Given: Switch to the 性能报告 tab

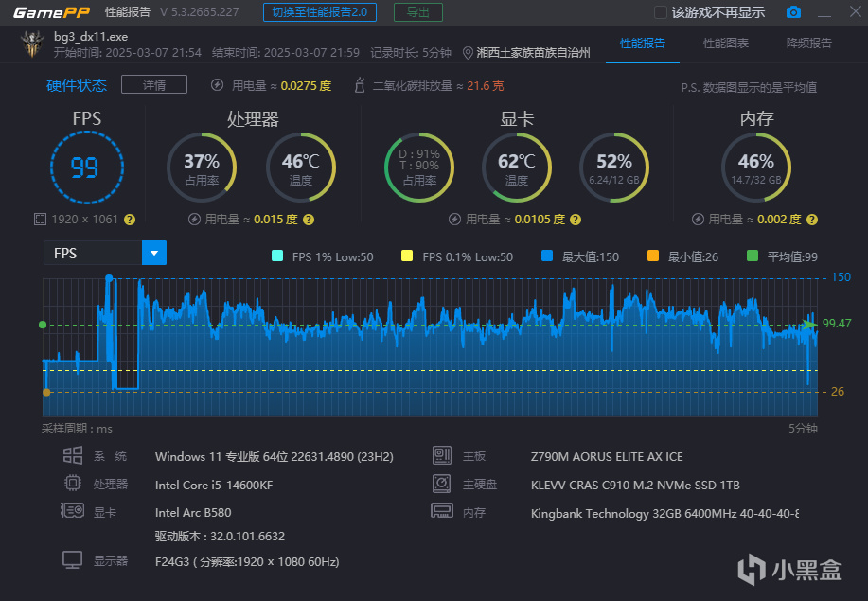Looking at the screenshot, I should [642, 44].
